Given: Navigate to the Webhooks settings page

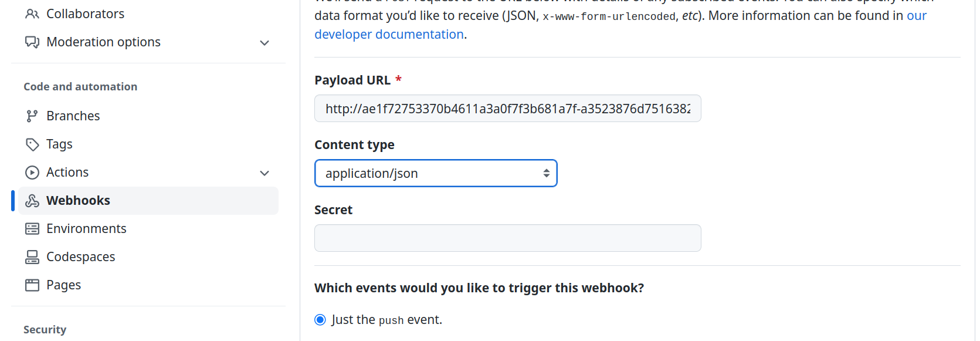Looking at the screenshot, I should tap(78, 200).
